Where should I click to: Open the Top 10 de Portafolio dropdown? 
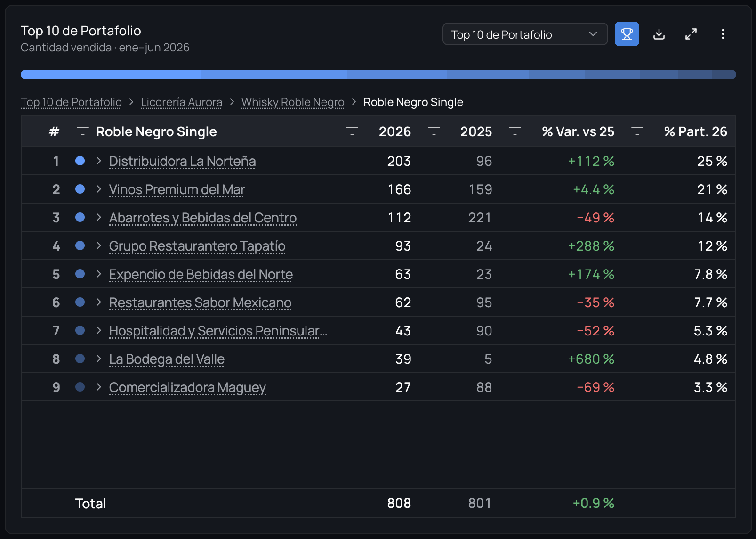click(x=525, y=34)
